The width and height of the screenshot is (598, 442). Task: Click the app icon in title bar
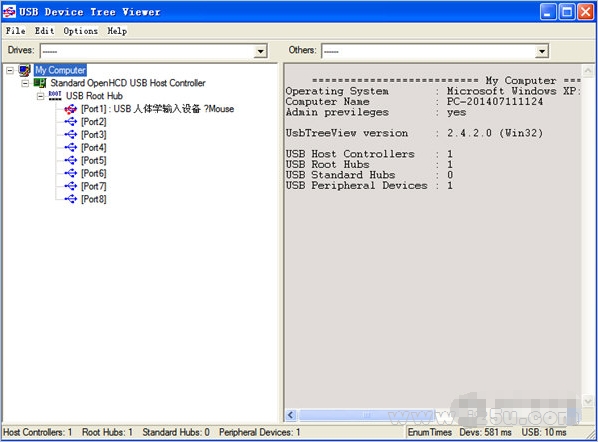[x=9, y=12]
